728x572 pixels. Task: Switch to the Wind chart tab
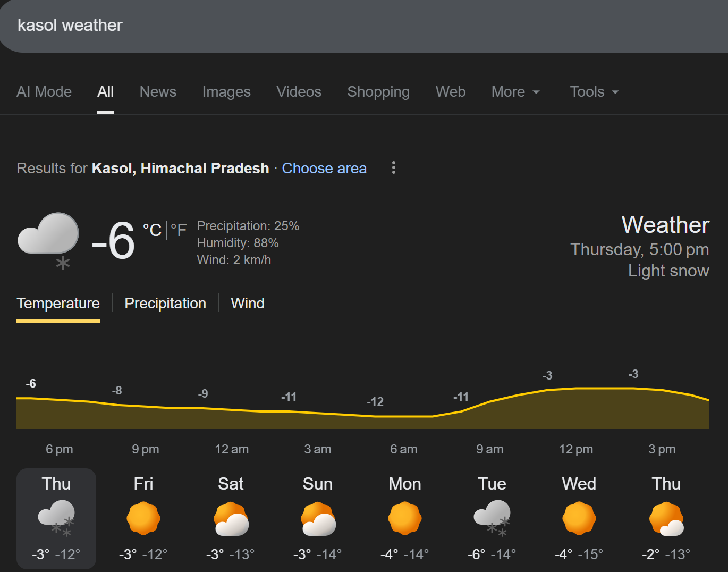click(x=248, y=303)
